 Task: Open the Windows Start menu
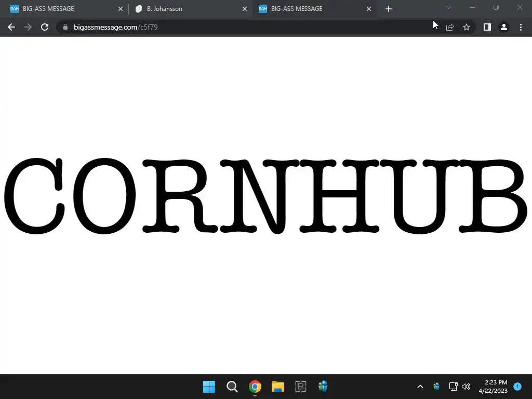209,387
